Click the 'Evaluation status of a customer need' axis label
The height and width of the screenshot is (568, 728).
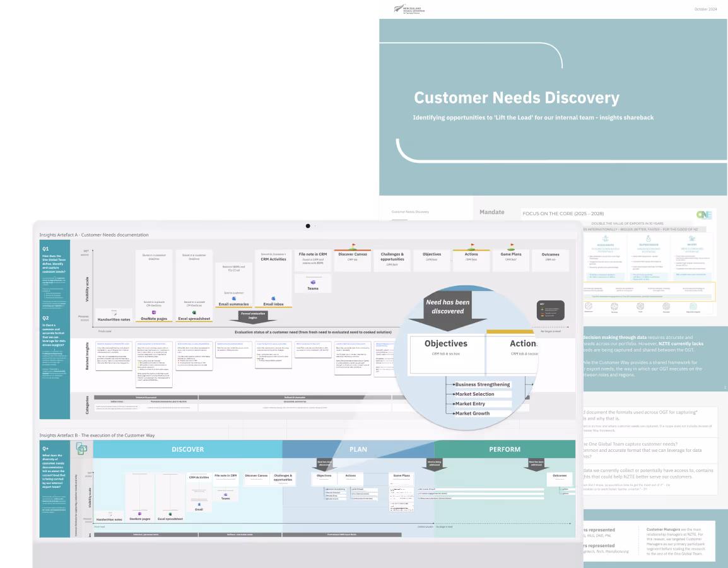[x=313, y=332]
